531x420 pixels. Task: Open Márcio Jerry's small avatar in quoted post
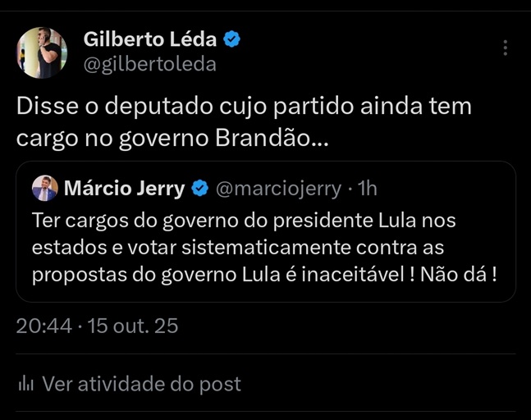[45, 189]
